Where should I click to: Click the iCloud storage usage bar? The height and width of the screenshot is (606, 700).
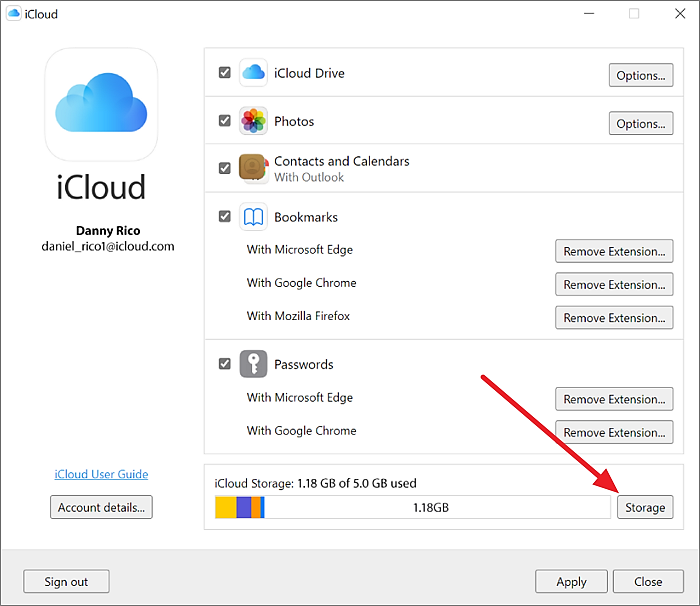pyautogui.click(x=412, y=507)
